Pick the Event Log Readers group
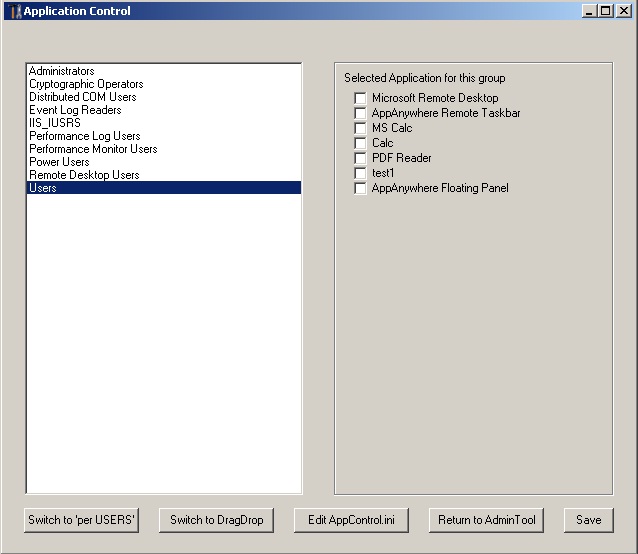Viewport: 638px width, 554px height. point(75,110)
